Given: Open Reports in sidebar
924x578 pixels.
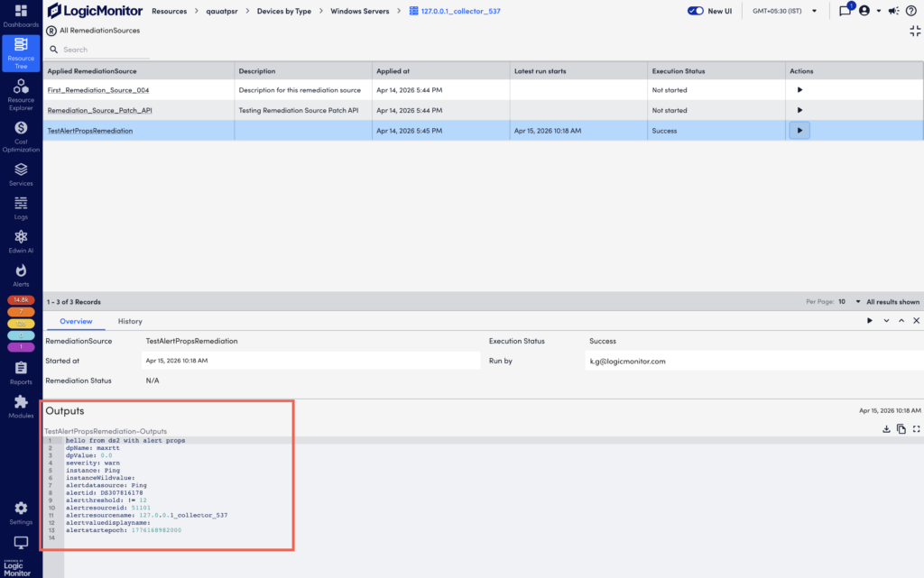Looking at the screenshot, I should pyautogui.click(x=21, y=373).
